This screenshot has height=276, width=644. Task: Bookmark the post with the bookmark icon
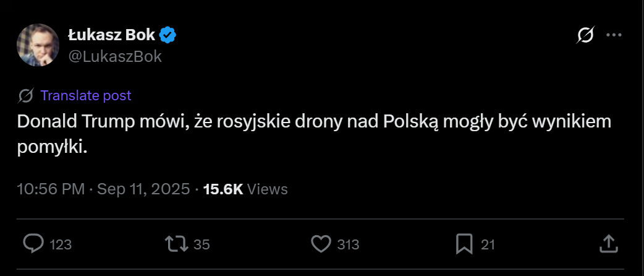(464, 244)
